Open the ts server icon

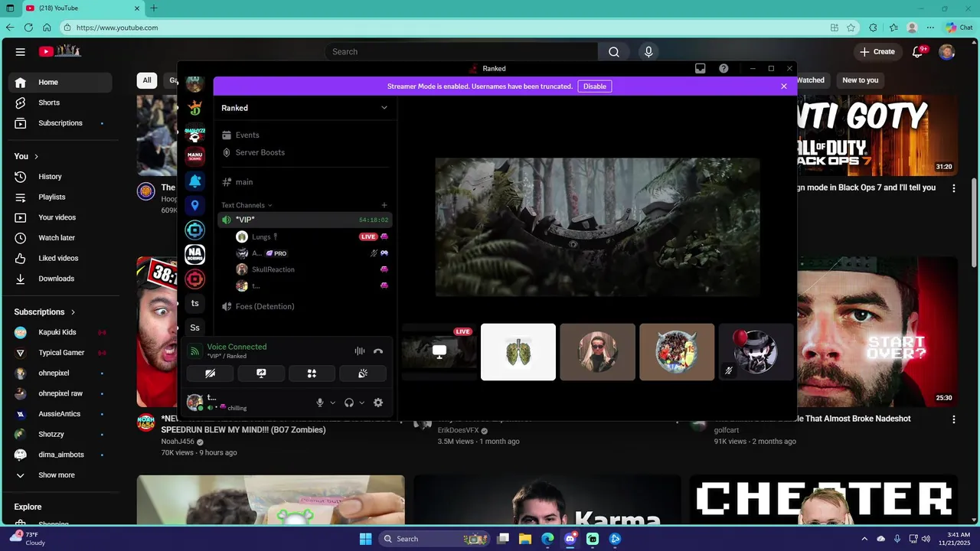tap(195, 303)
